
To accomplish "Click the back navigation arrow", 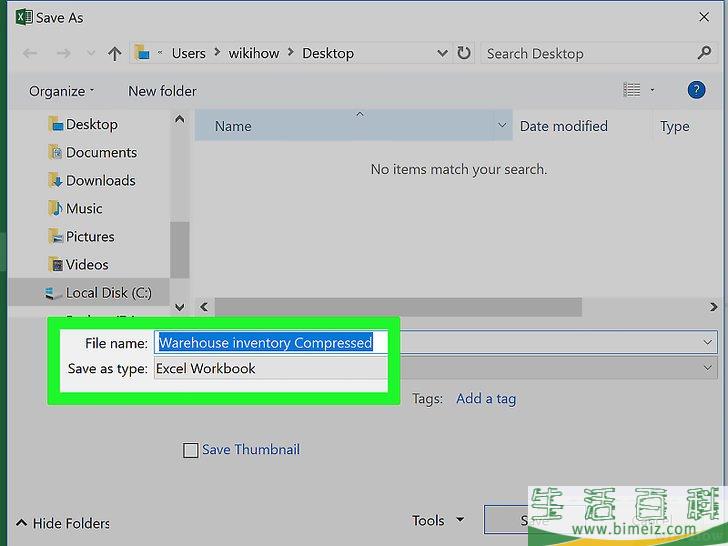I will [28, 54].
